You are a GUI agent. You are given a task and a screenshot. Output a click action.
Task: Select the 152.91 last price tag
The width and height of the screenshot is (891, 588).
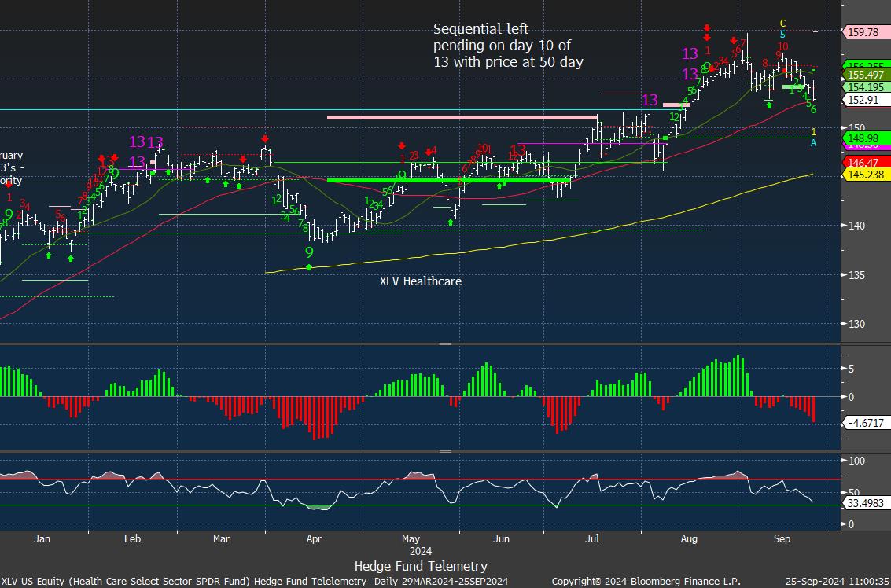863,100
